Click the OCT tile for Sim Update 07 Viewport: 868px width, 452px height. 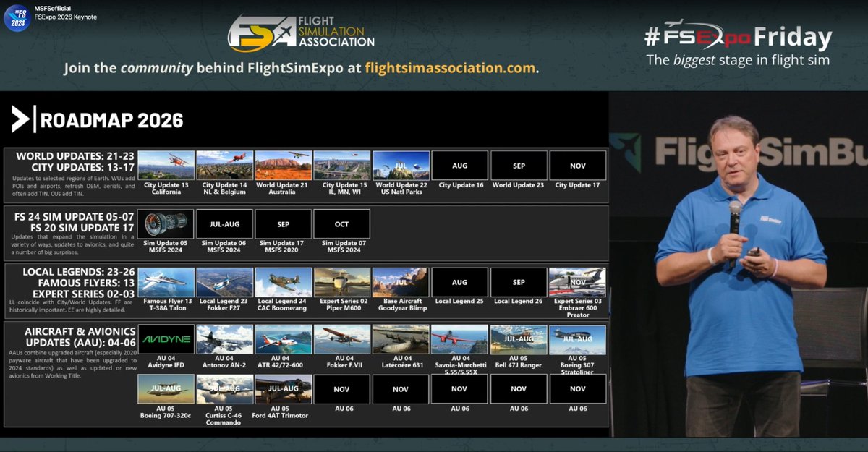click(342, 223)
